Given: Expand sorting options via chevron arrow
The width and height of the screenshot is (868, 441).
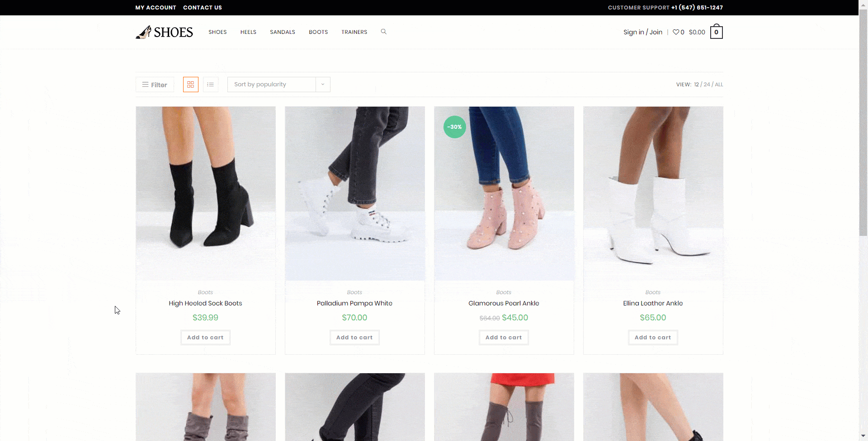Looking at the screenshot, I should pyautogui.click(x=322, y=84).
